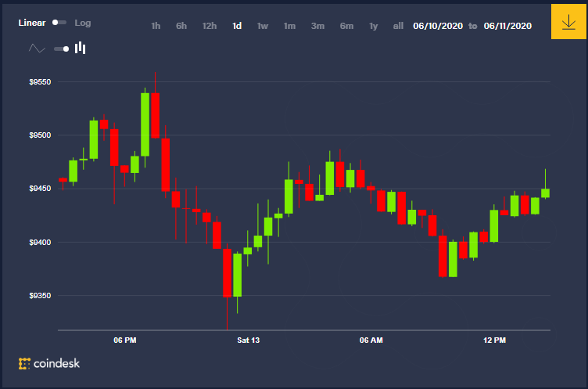Select the line chart icon

coord(37,49)
